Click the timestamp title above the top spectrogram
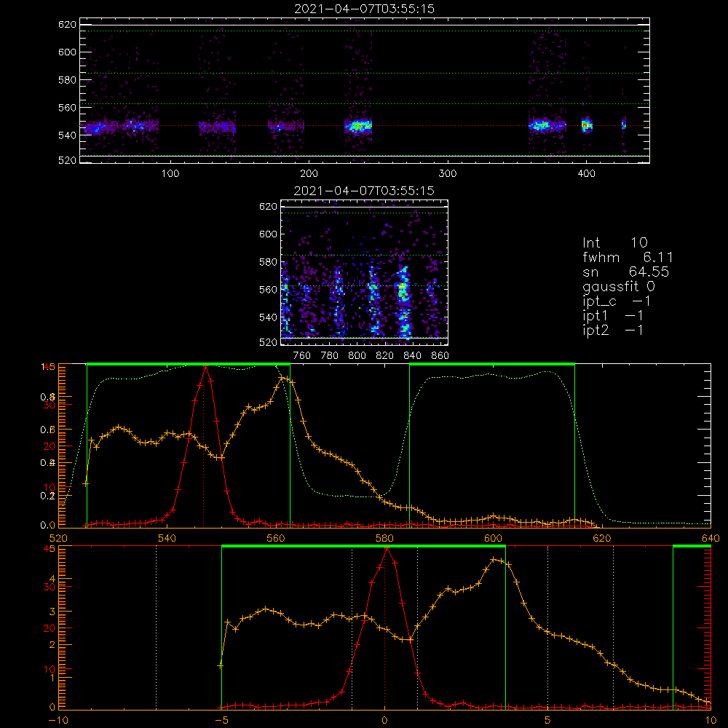Screen dimensions: 728x728 (365, 9)
